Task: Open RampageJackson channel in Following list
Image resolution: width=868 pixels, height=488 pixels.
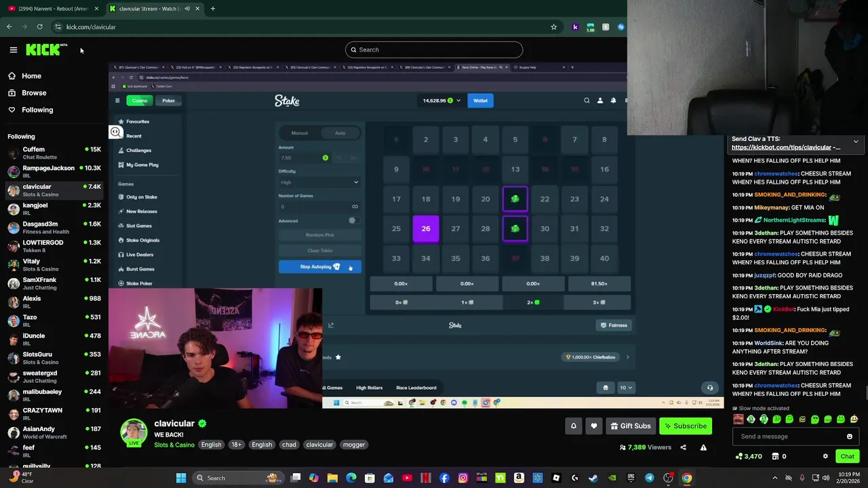Action: pyautogui.click(x=54, y=171)
